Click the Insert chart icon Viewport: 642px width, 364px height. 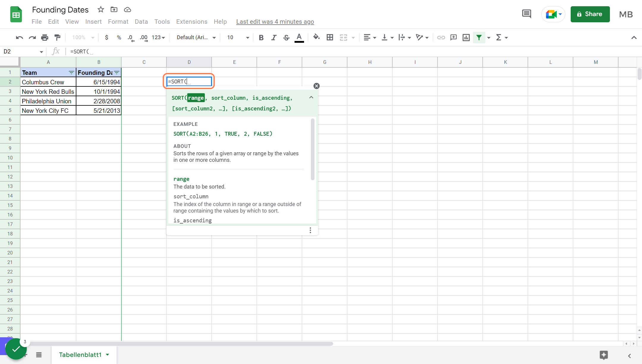[x=466, y=37]
